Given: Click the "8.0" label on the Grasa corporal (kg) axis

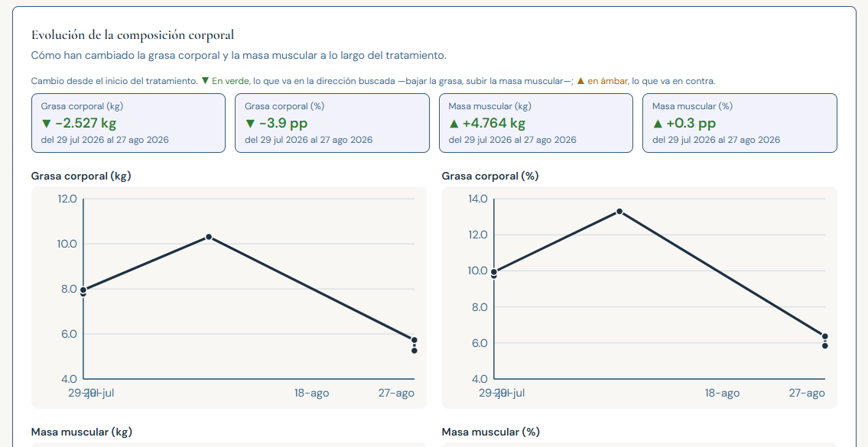Looking at the screenshot, I should [x=69, y=289].
